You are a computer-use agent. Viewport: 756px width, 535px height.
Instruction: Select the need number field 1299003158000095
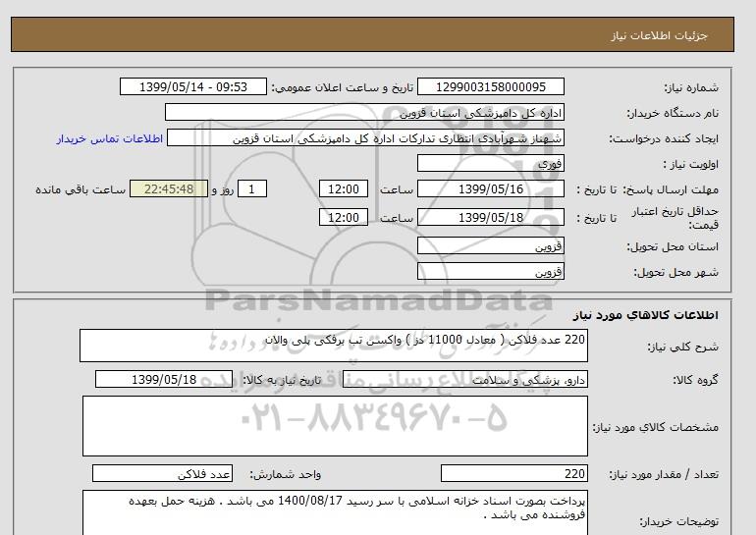coord(490,86)
